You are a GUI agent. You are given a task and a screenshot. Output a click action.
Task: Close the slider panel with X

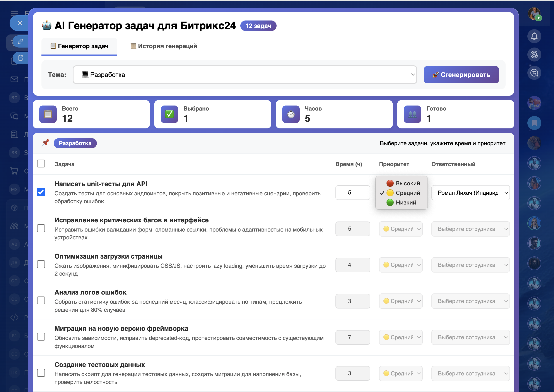(x=20, y=23)
